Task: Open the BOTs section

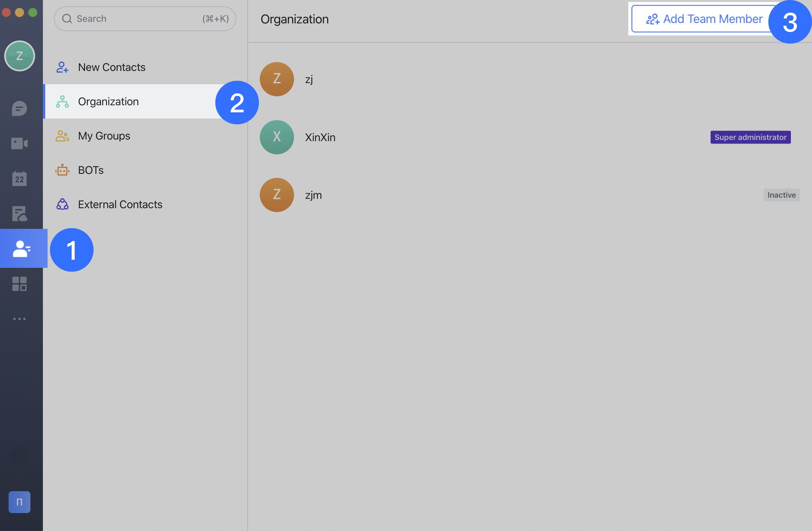Action: click(x=91, y=170)
